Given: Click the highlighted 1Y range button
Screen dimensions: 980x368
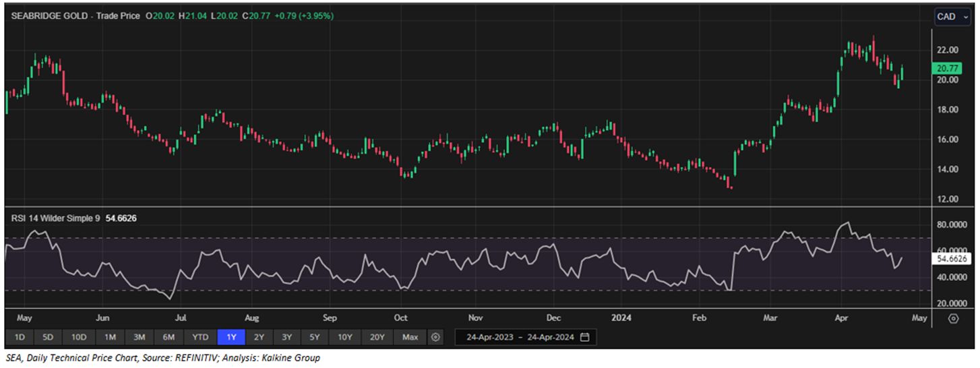Looking at the screenshot, I should [x=231, y=337].
